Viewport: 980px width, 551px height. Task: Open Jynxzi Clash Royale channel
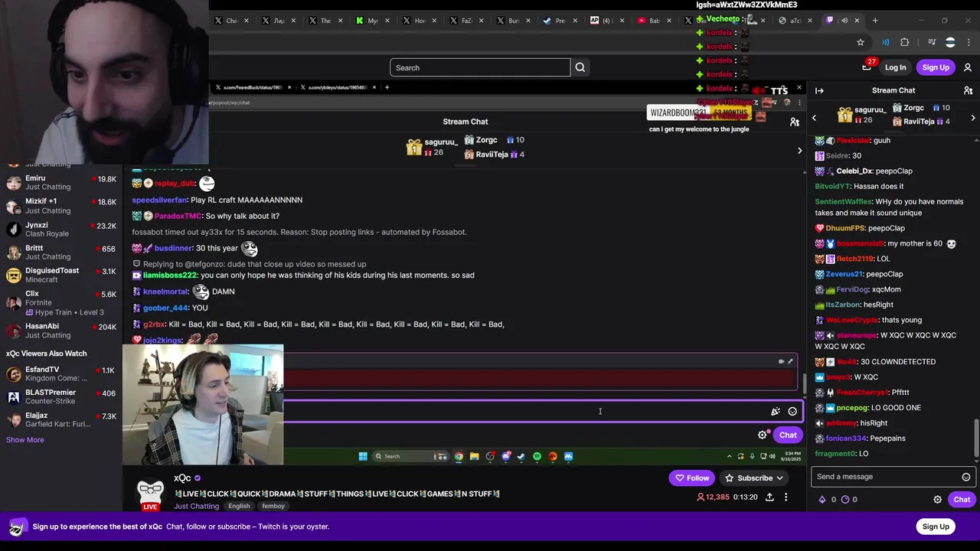[x=61, y=230]
